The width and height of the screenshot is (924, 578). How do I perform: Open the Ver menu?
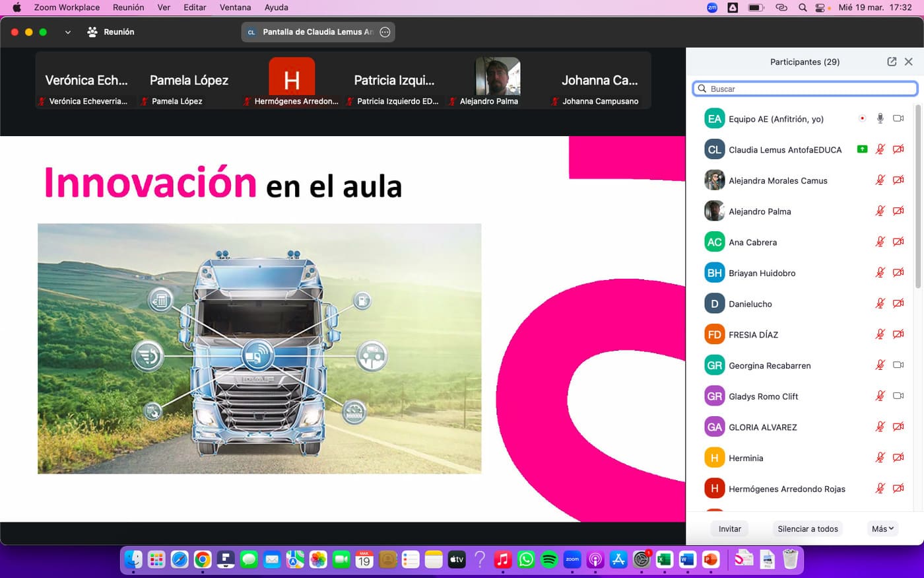164,7
